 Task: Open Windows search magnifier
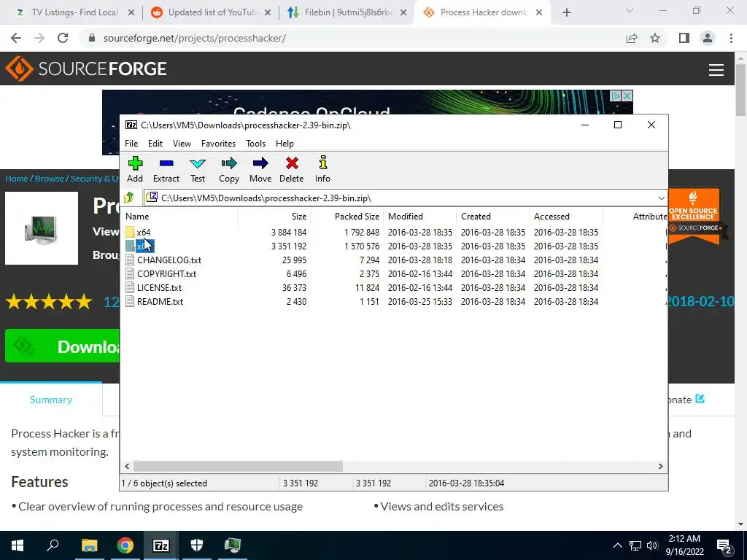coord(53,545)
